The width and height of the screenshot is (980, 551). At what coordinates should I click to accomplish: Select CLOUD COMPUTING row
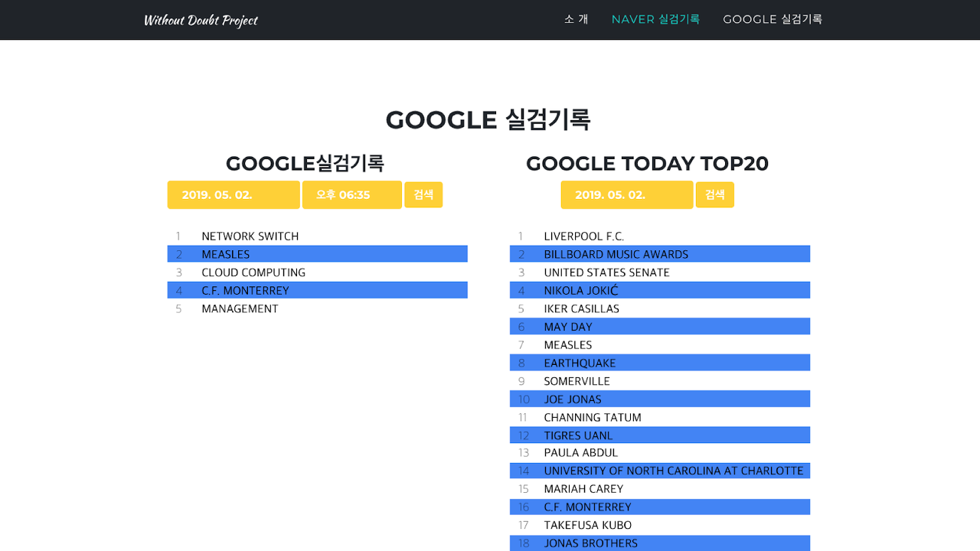(318, 272)
